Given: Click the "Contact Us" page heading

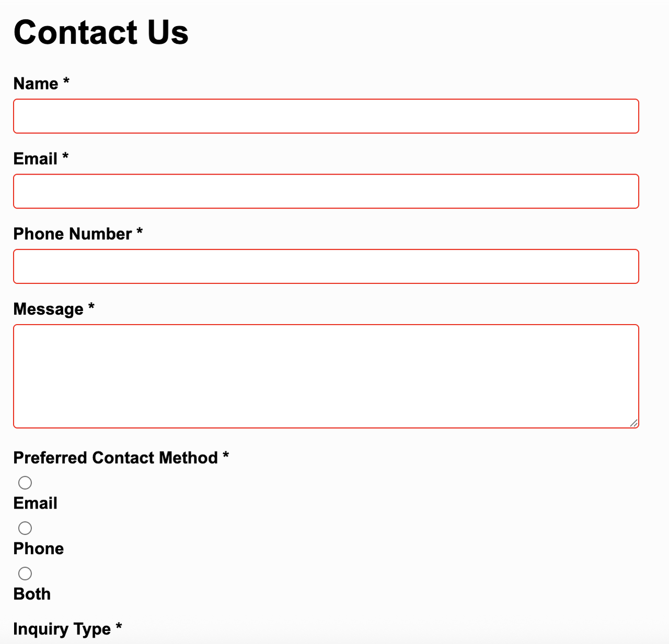Looking at the screenshot, I should pyautogui.click(x=101, y=32).
